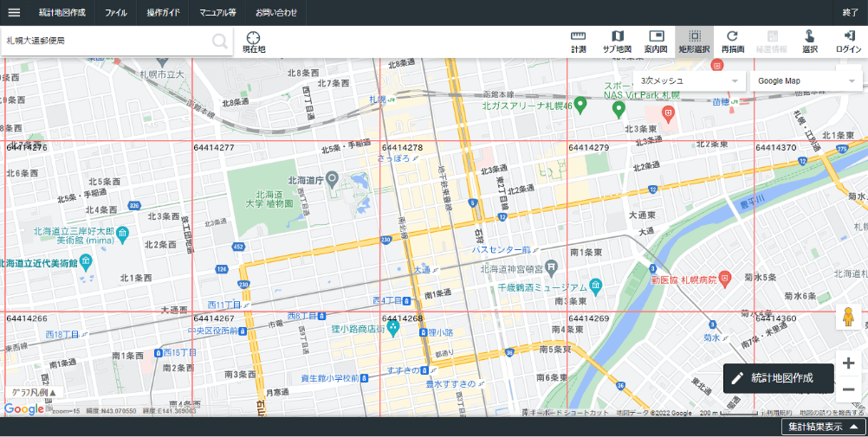
Task: Click mesh code label 64414278
Action: pyautogui.click(x=403, y=148)
